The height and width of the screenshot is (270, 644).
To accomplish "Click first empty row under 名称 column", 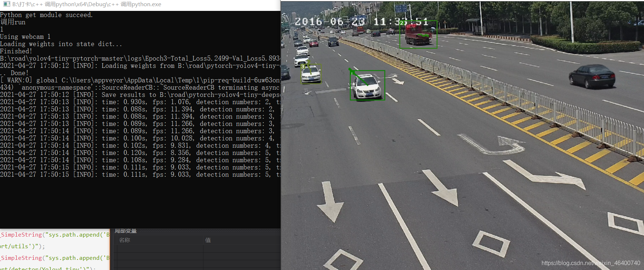I will pyautogui.click(x=160, y=249).
